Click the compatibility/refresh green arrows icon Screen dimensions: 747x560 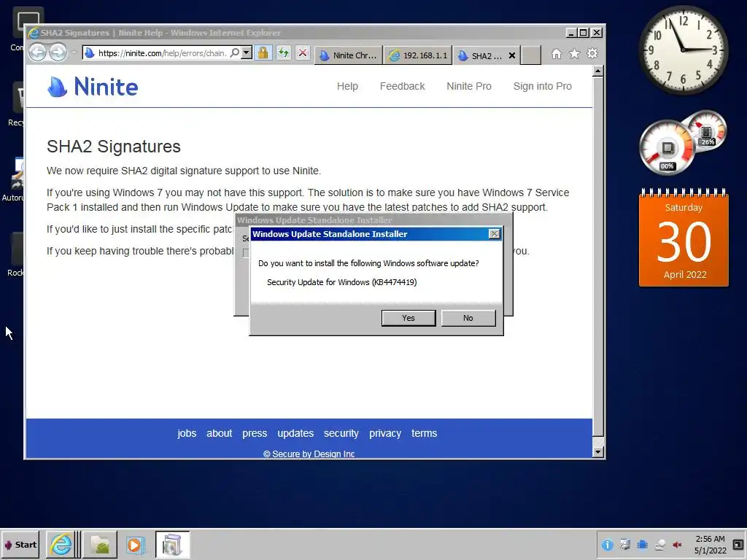coord(284,52)
